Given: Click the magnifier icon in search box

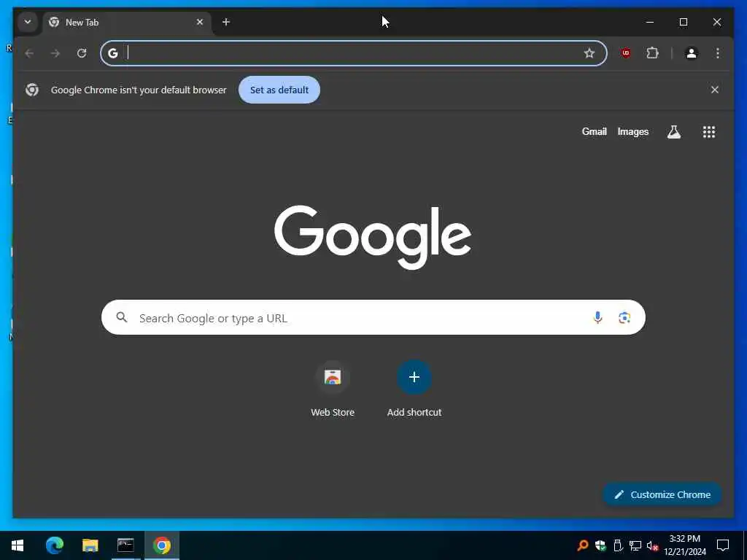Looking at the screenshot, I should (122, 317).
